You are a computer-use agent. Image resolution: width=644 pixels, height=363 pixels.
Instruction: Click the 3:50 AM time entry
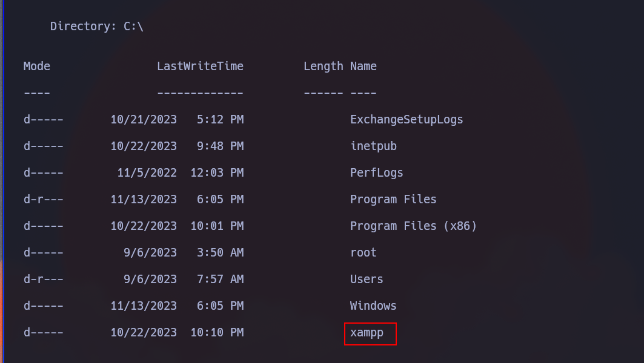[220, 253]
